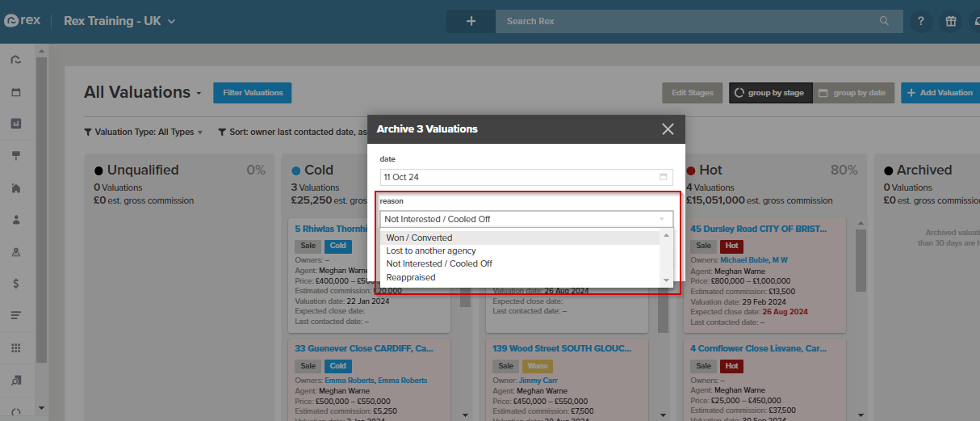Open the contacts person sidebar icon

[x=15, y=220]
